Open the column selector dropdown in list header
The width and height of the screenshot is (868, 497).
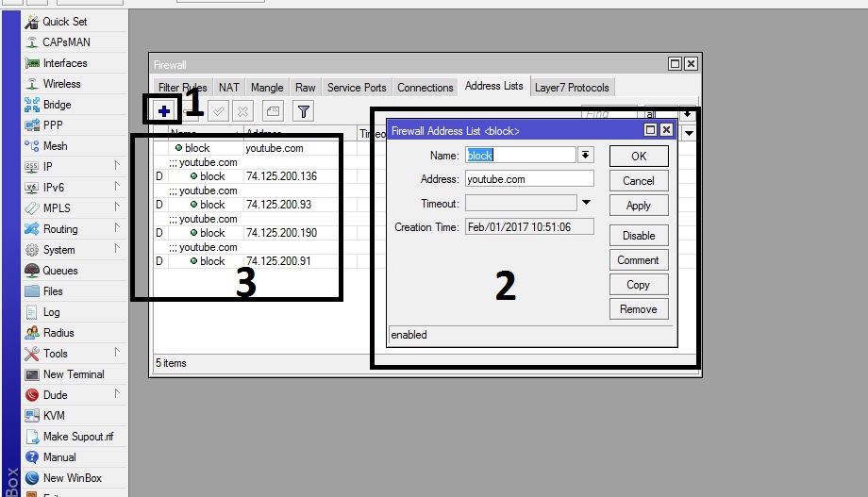tap(689, 133)
